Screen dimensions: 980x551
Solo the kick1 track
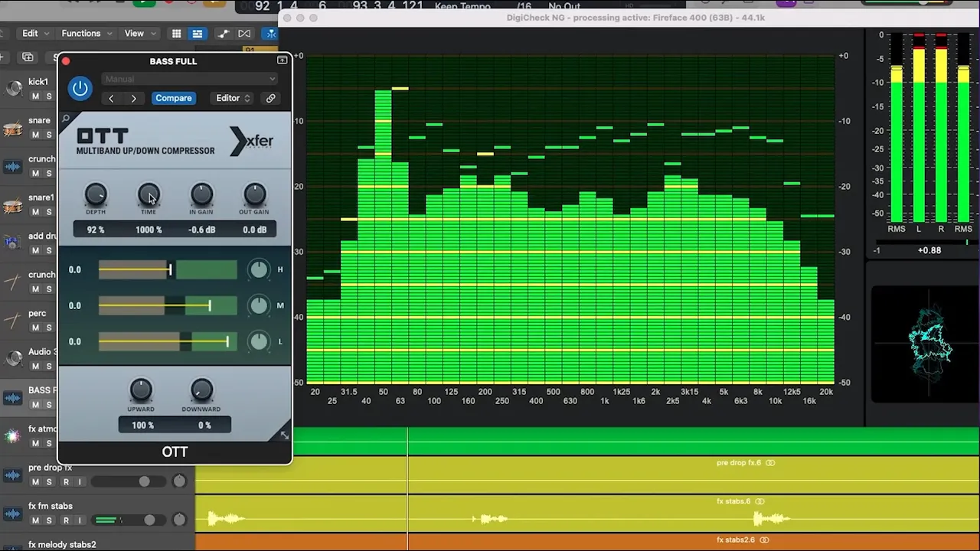coord(49,96)
